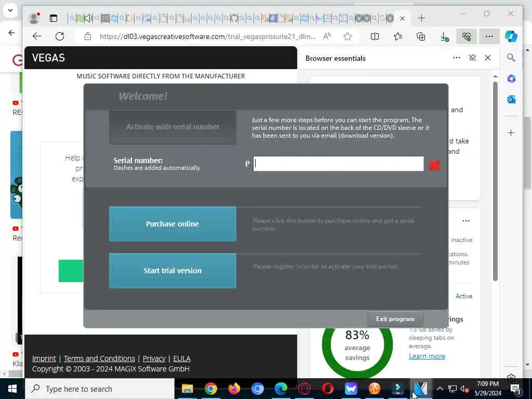Expand the background window dropdown chevron
The height and width of the screenshot is (399, 532).
coord(10,10)
